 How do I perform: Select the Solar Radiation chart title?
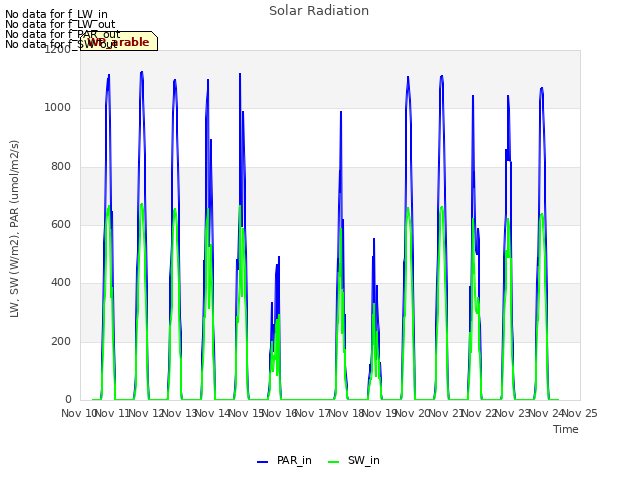click(319, 11)
